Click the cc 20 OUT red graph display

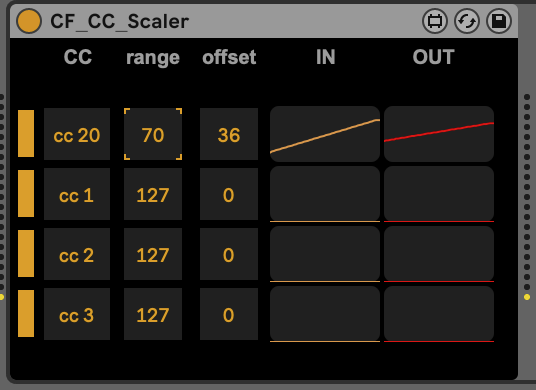click(x=439, y=134)
